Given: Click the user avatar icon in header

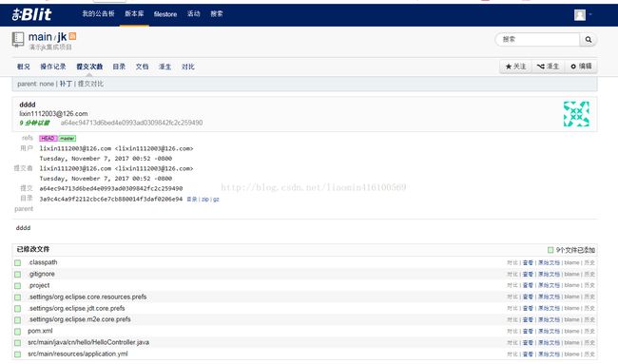Looking at the screenshot, I should tap(579, 15).
